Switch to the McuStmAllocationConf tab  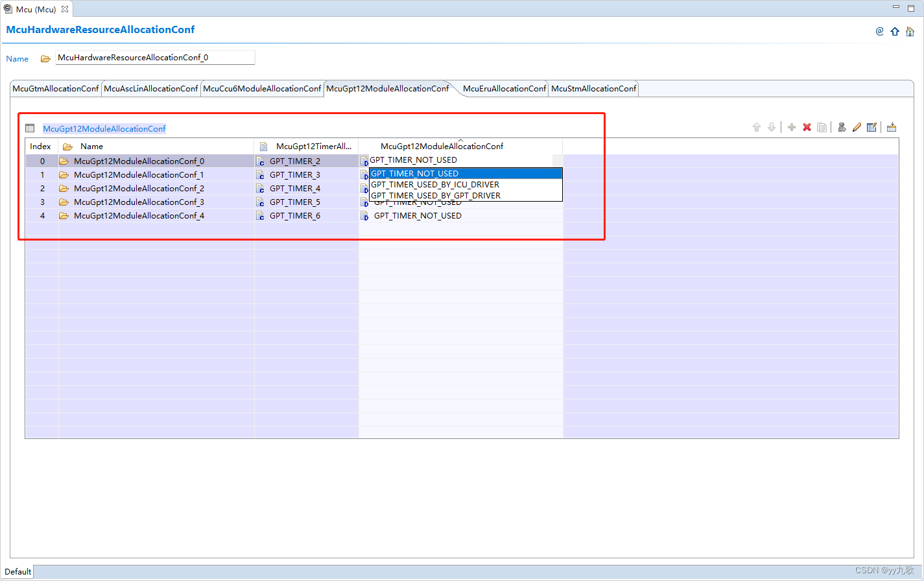click(594, 89)
